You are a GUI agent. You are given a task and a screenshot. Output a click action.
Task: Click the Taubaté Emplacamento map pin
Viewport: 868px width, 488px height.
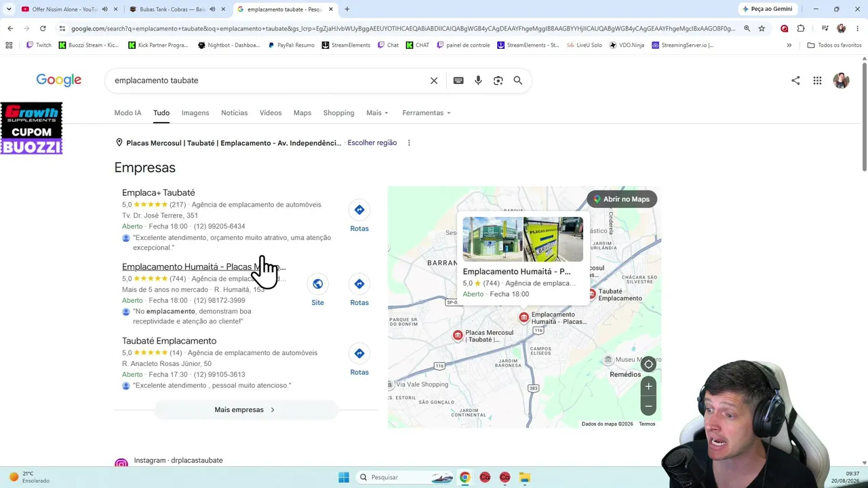tap(591, 294)
